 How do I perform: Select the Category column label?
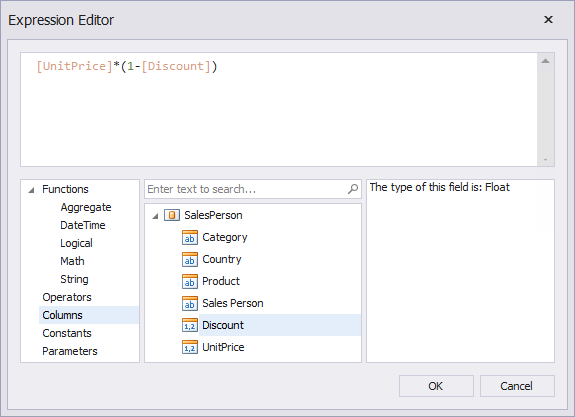click(225, 237)
